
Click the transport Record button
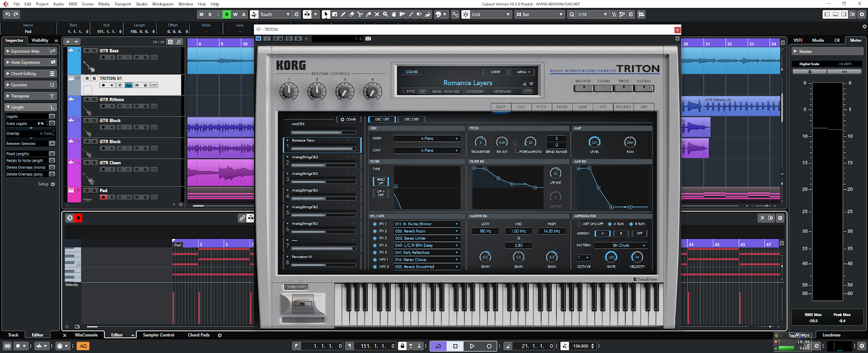pos(489,346)
